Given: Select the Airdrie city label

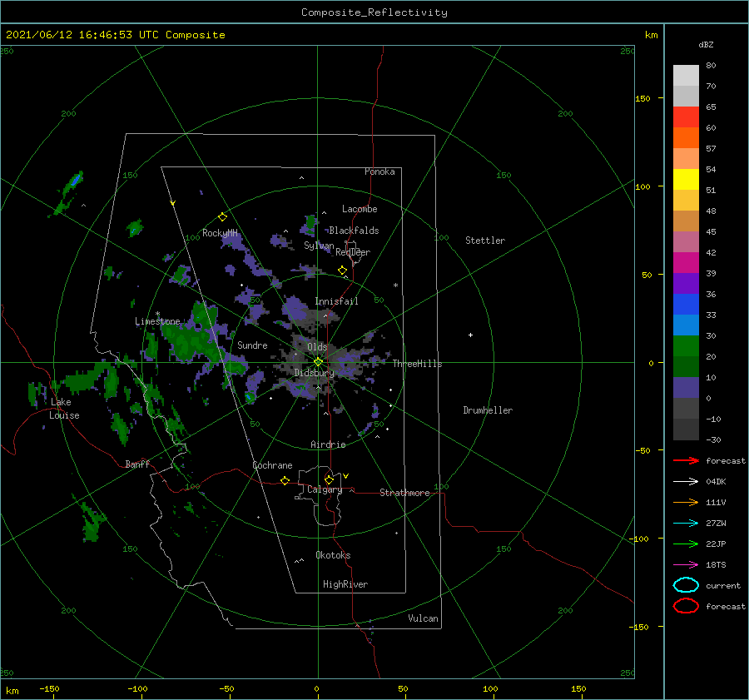Looking at the screenshot, I should pyautogui.click(x=328, y=444).
